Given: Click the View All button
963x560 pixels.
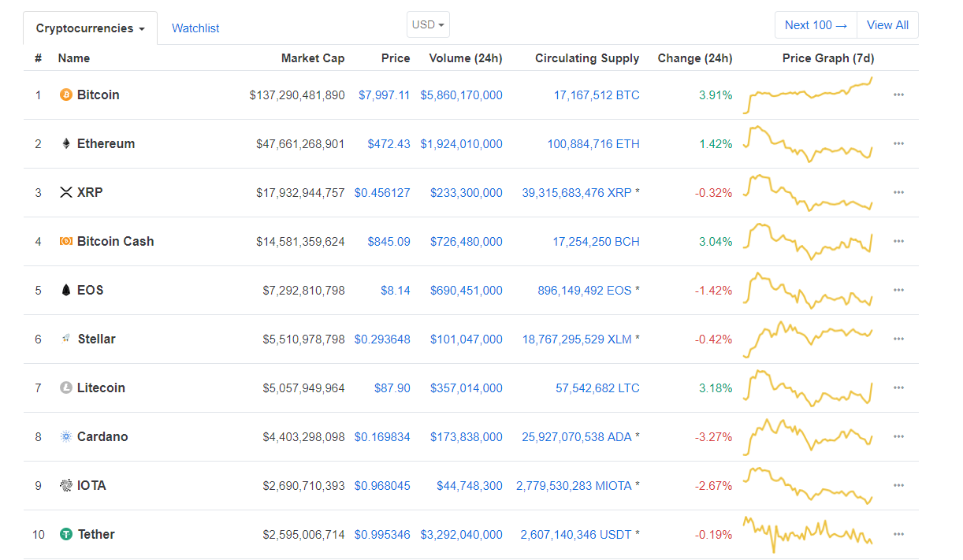Looking at the screenshot, I should click(x=887, y=25).
